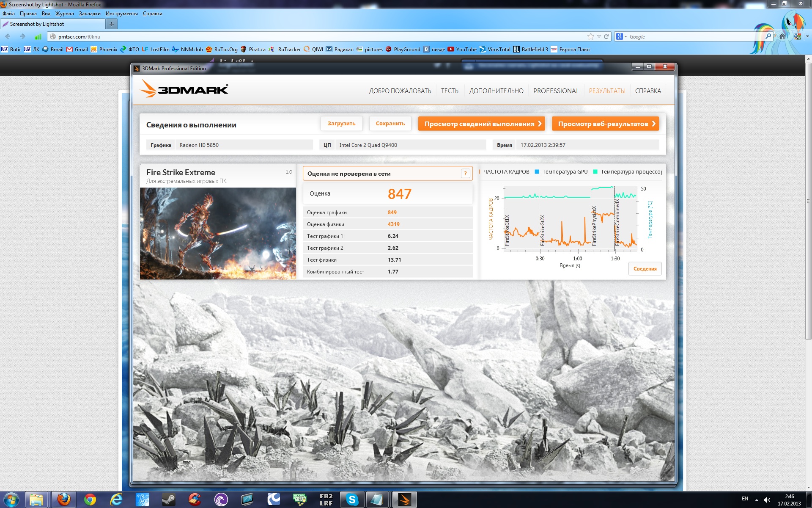
Task: Open bookmarks overflow dropdown arrow
Action: tap(807, 36)
